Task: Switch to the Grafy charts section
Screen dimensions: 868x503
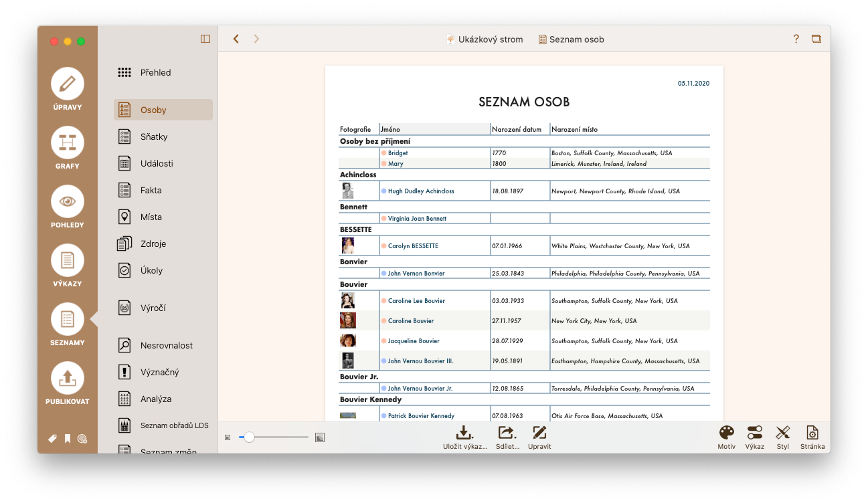Action: pyautogui.click(x=67, y=148)
